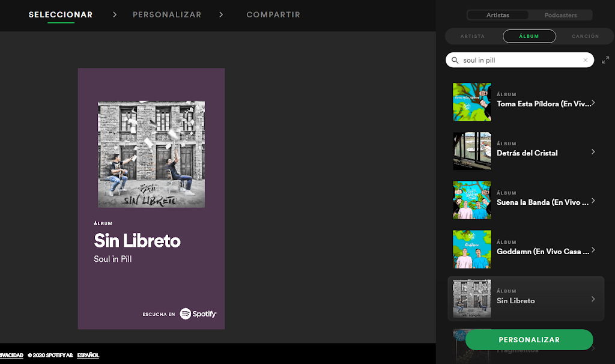This screenshot has height=364, width=615.
Task: Clear the search text with the X icon
Action: point(586,60)
